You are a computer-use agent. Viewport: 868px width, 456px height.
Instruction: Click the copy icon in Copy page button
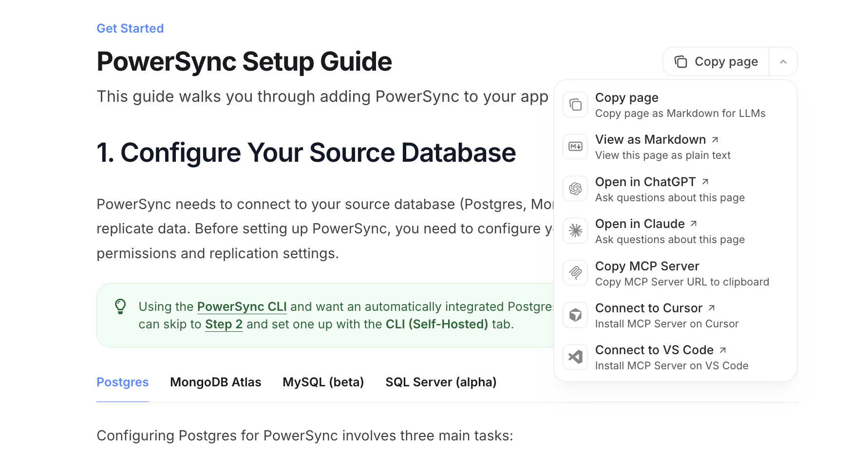point(680,62)
